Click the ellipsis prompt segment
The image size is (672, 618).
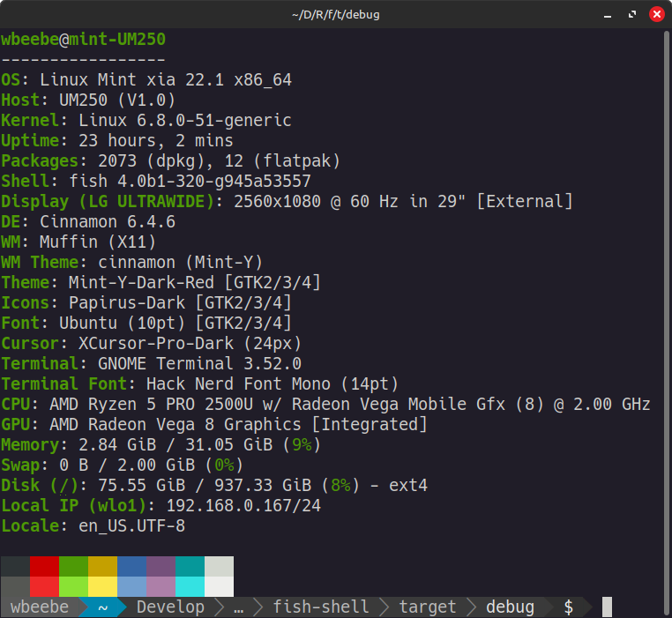pos(239,607)
